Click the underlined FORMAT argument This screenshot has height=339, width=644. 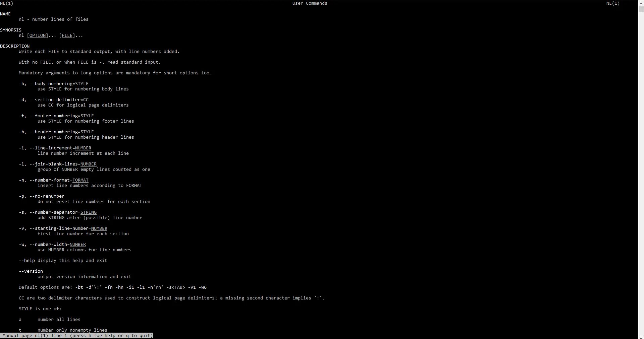[80, 180]
